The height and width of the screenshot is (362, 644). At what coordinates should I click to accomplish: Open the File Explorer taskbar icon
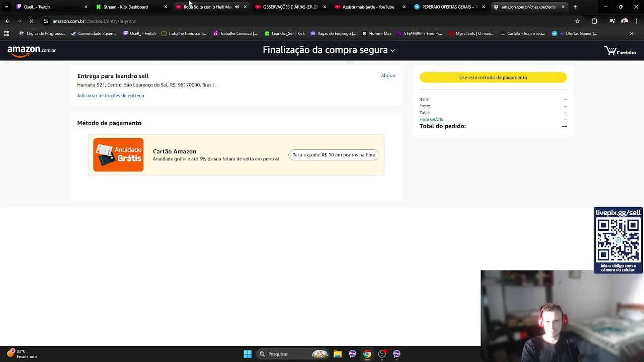pyautogui.click(x=338, y=354)
